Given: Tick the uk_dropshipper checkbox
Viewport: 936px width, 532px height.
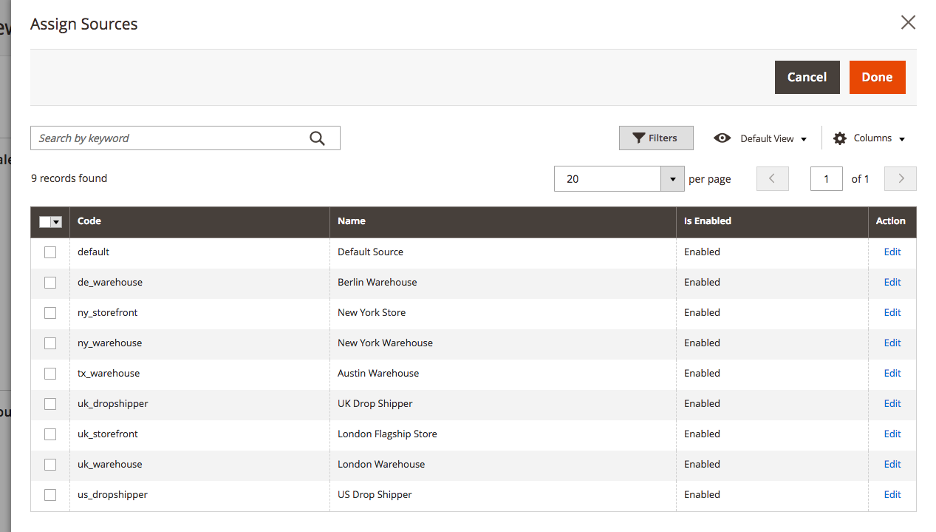Looking at the screenshot, I should (50, 404).
